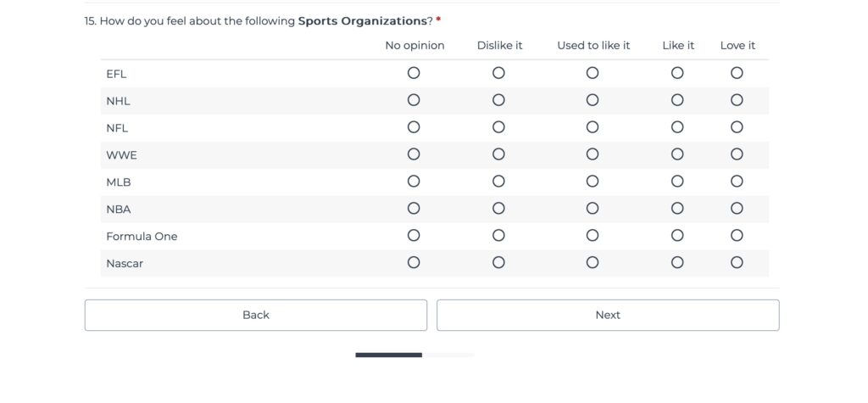Select "Love it" for EFL
Image resolution: width=868 pixels, height=403 pixels.
coord(737,73)
